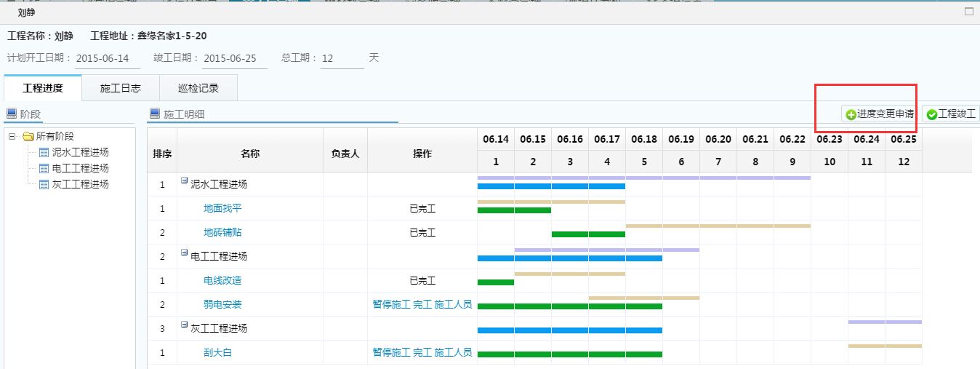Open the 巡检记录 tab
980x369 pixels.
click(x=198, y=88)
